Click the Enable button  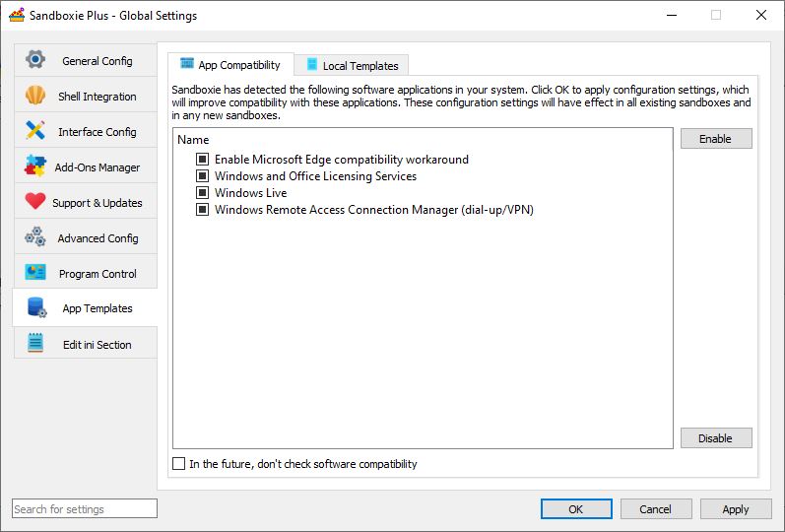[x=716, y=139]
